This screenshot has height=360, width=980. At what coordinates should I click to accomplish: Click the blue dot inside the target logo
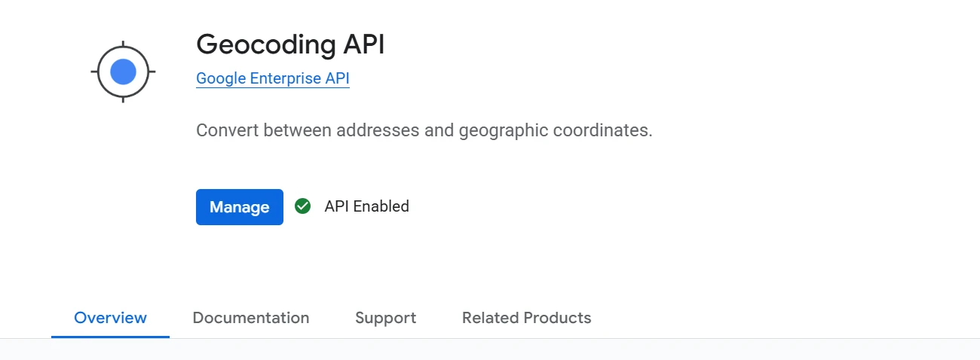(123, 72)
